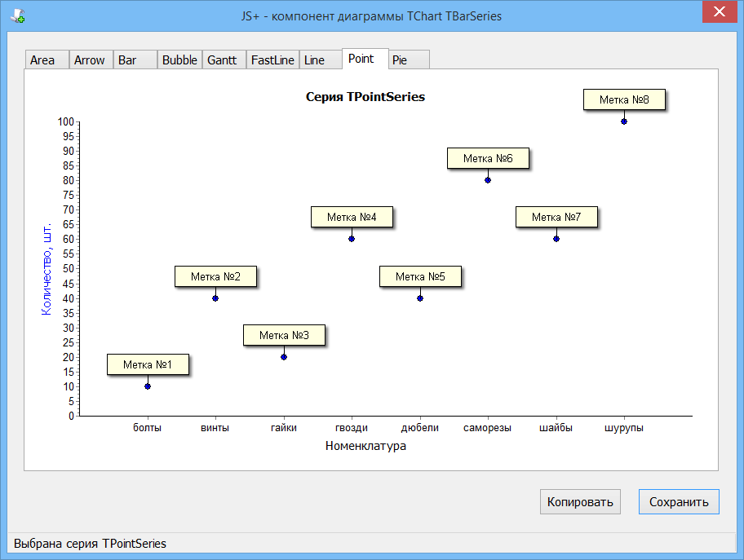This screenshot has height=560, width=744.
Task: Close the TChart window
Action: point(719,11)
